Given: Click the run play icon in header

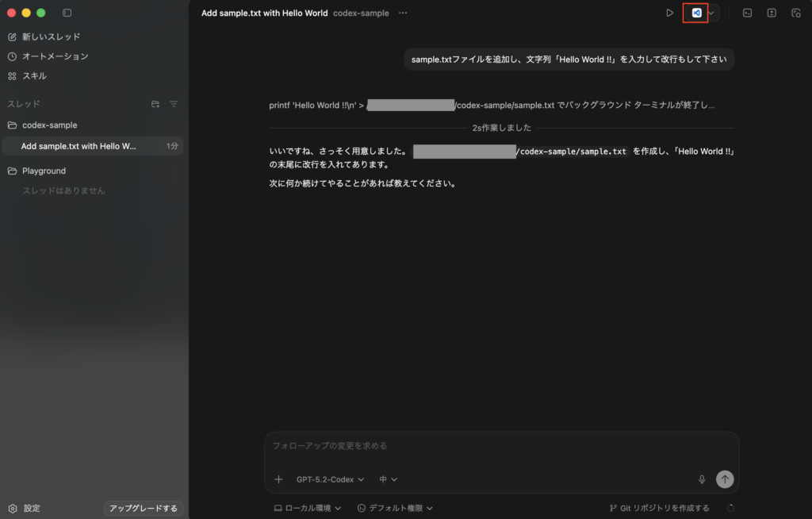Looking at the screenshot, I should pyautogui.click(x=669, y=13).
